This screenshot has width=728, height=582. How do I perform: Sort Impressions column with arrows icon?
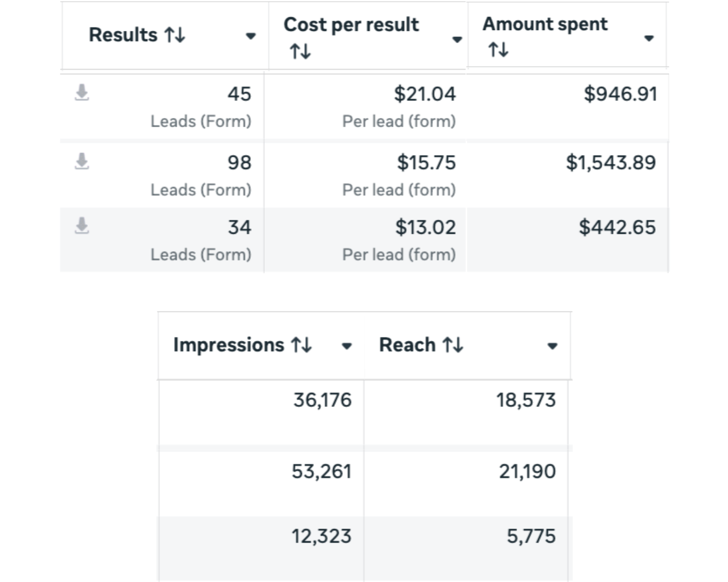301,345
